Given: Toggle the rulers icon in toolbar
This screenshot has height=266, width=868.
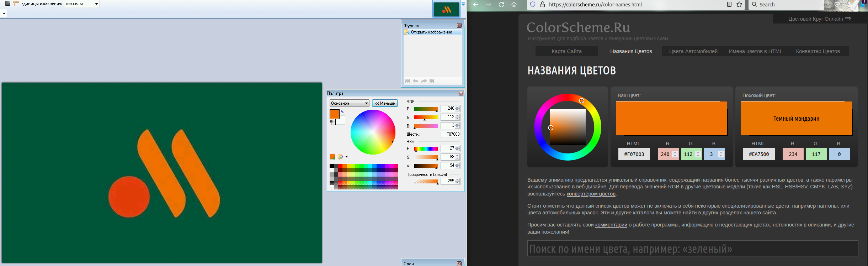Looking at the screenshot, I should 16,4.
